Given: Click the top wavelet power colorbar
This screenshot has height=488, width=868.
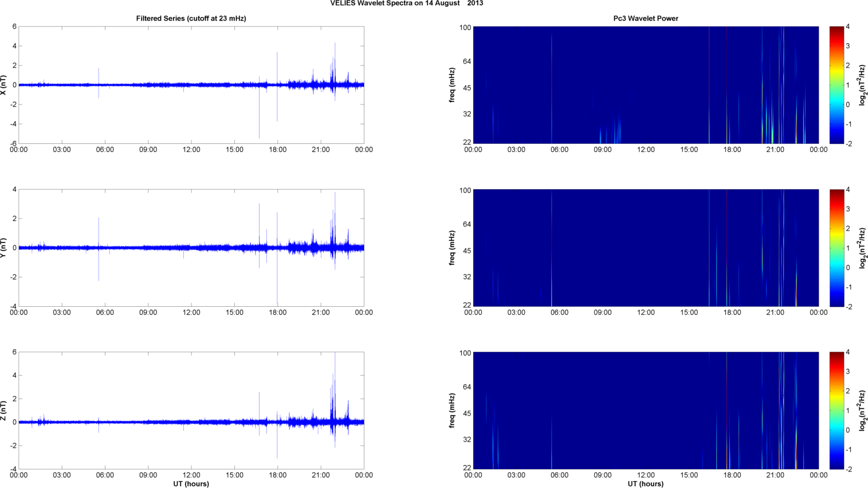Looking at the screenshot, I should (x=836, y=85).
